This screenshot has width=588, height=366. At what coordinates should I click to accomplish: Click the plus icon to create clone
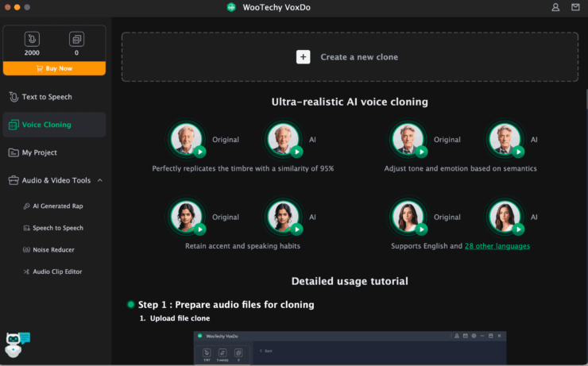click(303, 57)
